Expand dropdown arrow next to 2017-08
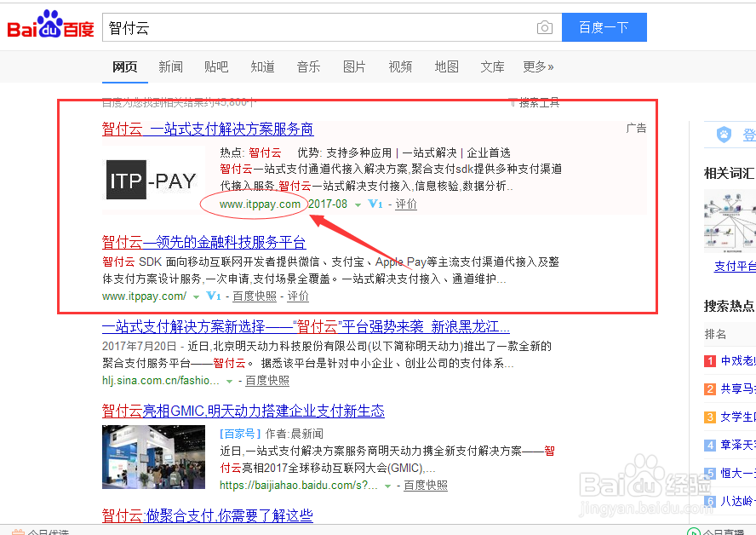756x535 pixels. click(x=358, y=205)
